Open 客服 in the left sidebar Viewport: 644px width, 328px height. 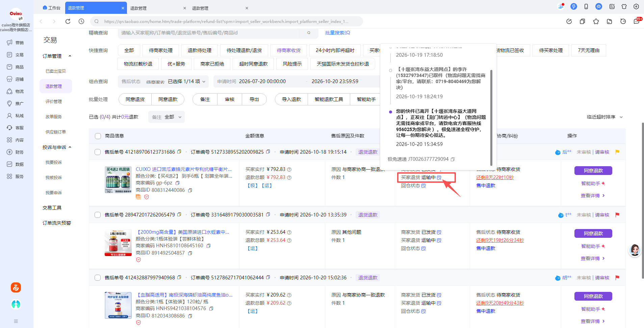click(x=15, y=128)
